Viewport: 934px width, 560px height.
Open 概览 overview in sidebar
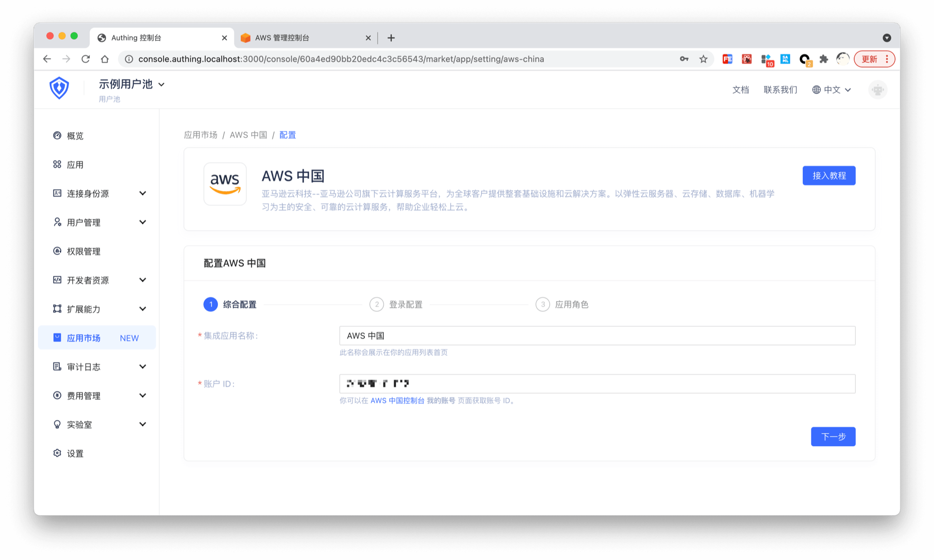click(x=75, y=136)
